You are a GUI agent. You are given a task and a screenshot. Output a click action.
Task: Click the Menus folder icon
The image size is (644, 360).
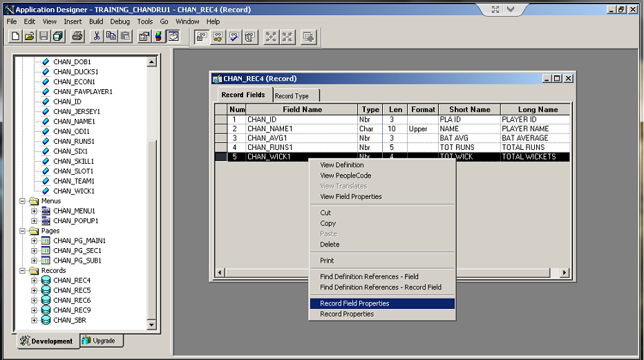(x=34, y=201)
